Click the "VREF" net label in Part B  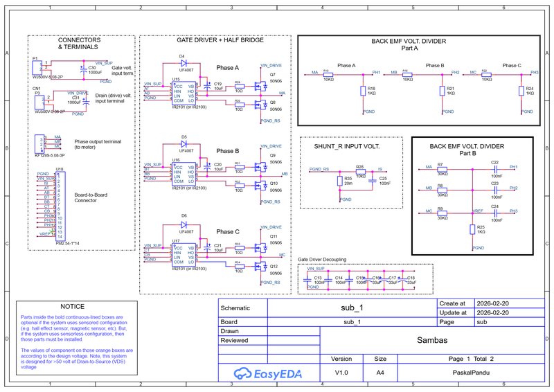(x=479, y=211)
